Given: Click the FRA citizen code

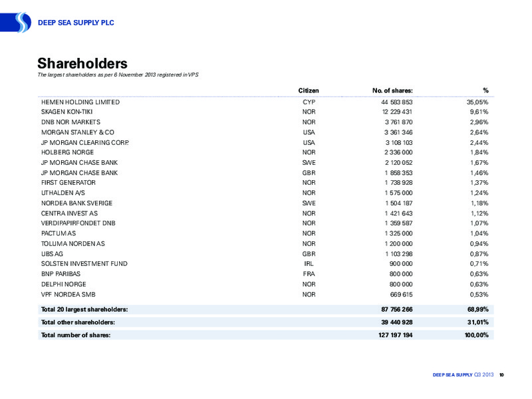Looking at the screenshot, I should (309, 274).
